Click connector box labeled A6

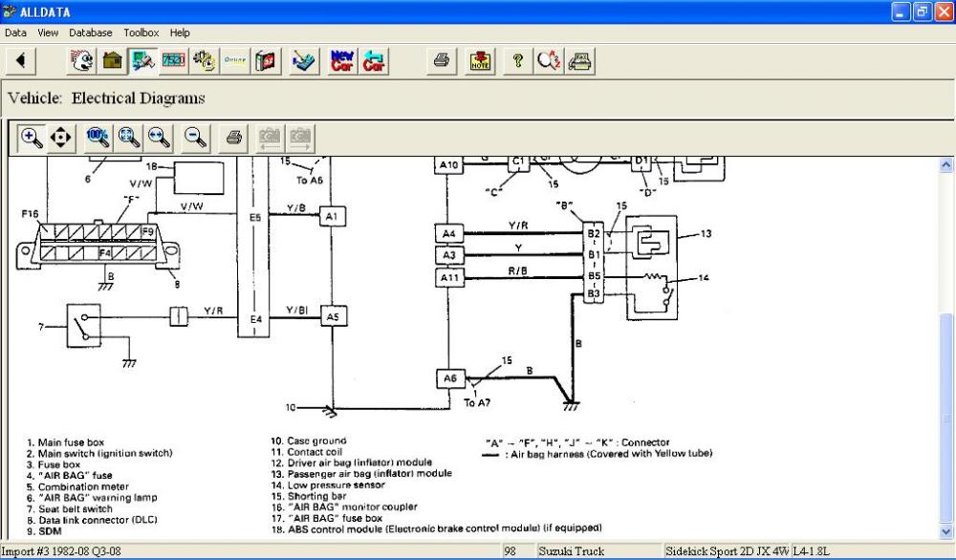(x=450, y=378)
